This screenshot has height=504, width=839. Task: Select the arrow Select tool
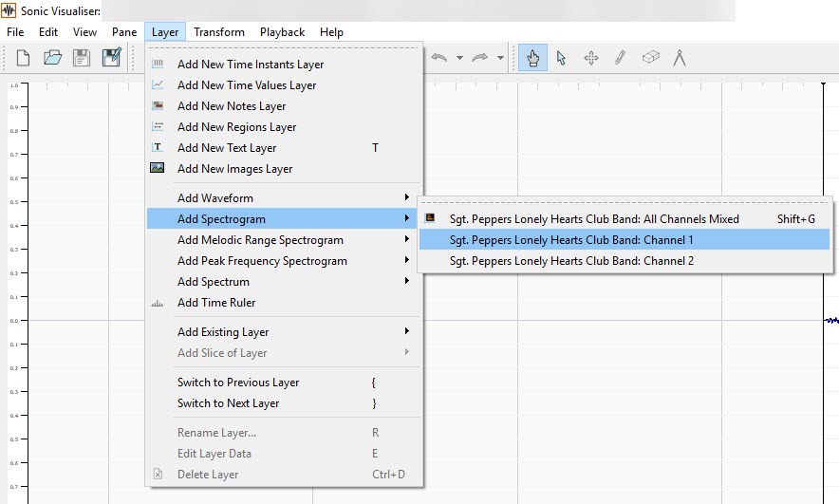[x=561, y=58]
